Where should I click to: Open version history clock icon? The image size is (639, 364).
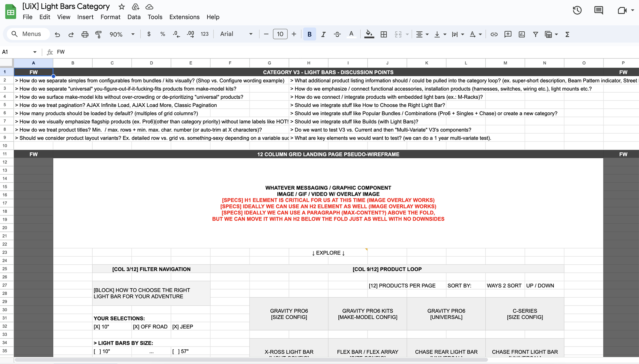click(x=577, y=10)
